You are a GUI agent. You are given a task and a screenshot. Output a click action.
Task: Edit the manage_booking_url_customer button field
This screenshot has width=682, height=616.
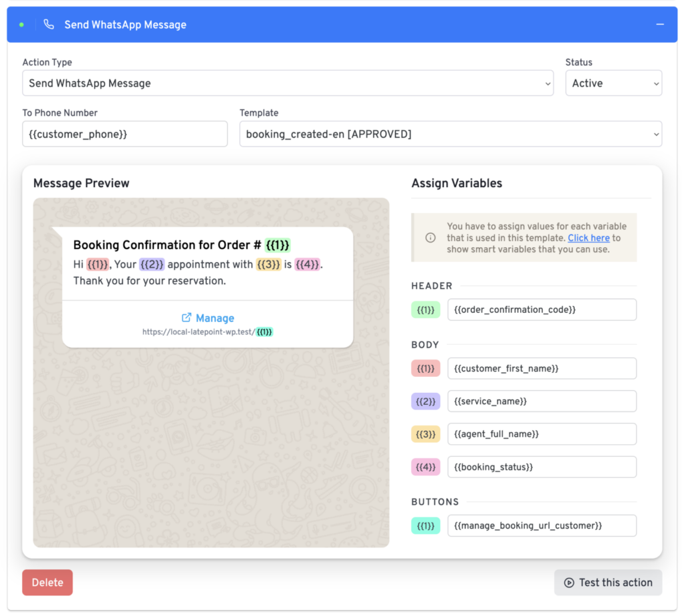pyautogui.click(x=541, y=525)
